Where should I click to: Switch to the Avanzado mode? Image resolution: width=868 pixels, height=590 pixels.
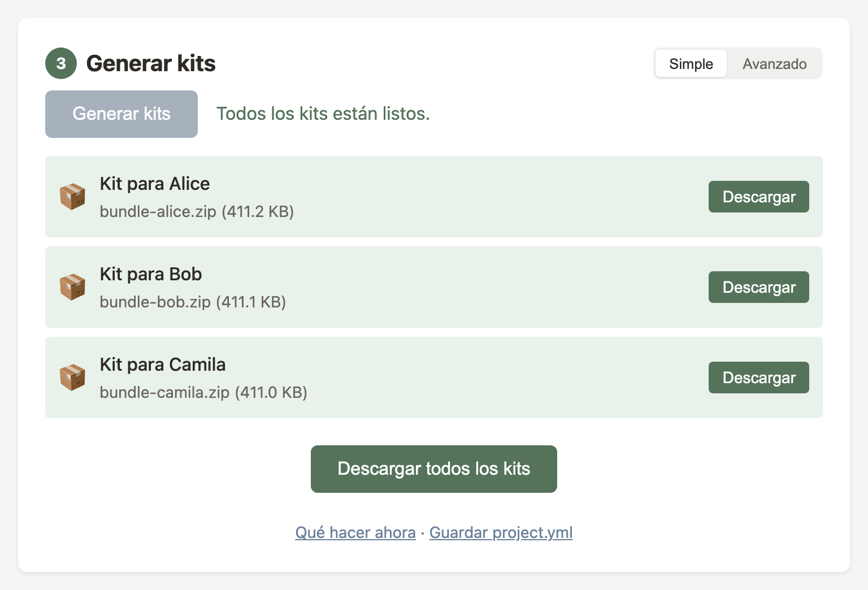775,63
